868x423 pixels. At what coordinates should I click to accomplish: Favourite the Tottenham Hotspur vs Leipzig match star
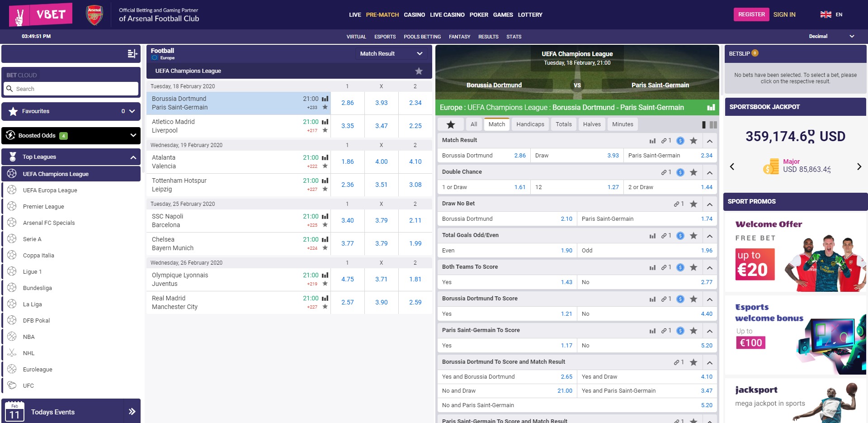point(325,189)
